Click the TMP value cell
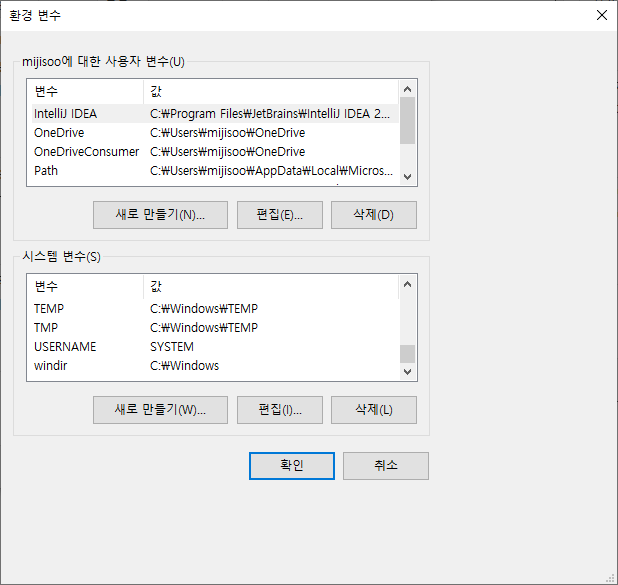618x585 pixels. click(204, 327)
